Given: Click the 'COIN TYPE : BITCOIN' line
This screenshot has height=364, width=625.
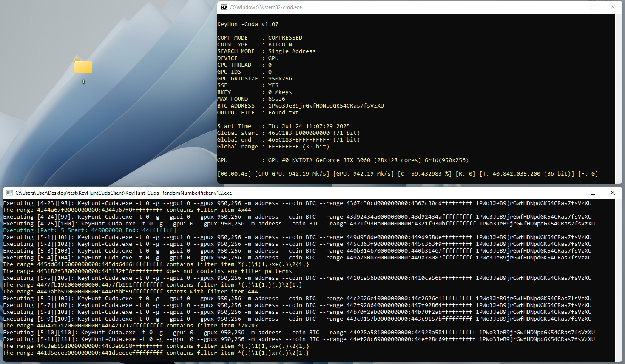Looking at the screenshot, I should pyautogui.click(x=255, y=45).
